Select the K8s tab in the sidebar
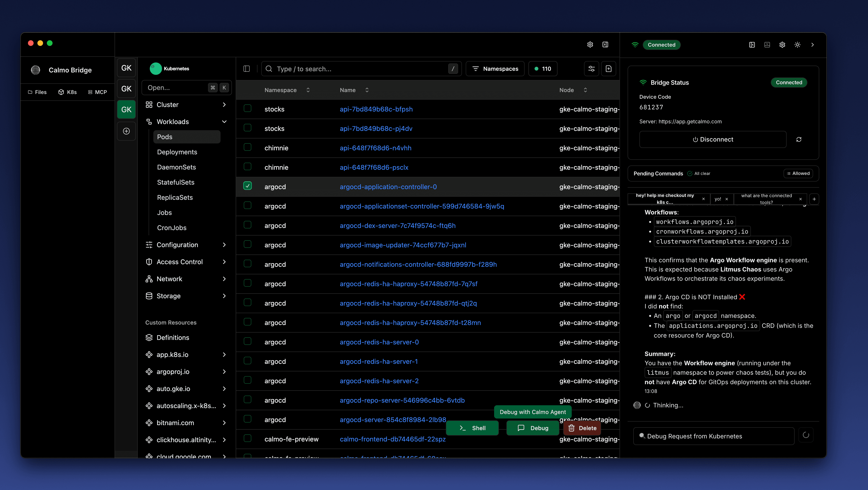The width and height of the screenshot is (868, 490). (67, 92)
